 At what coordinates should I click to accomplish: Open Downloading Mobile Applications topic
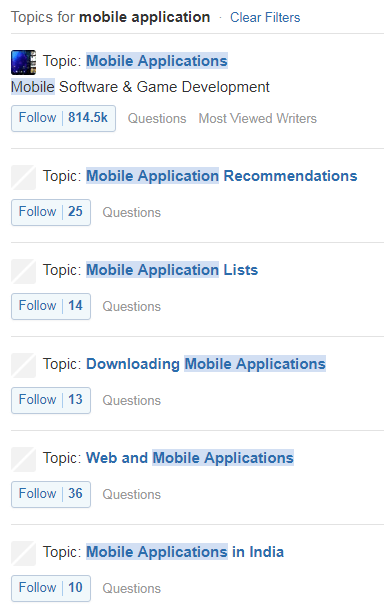206,364
